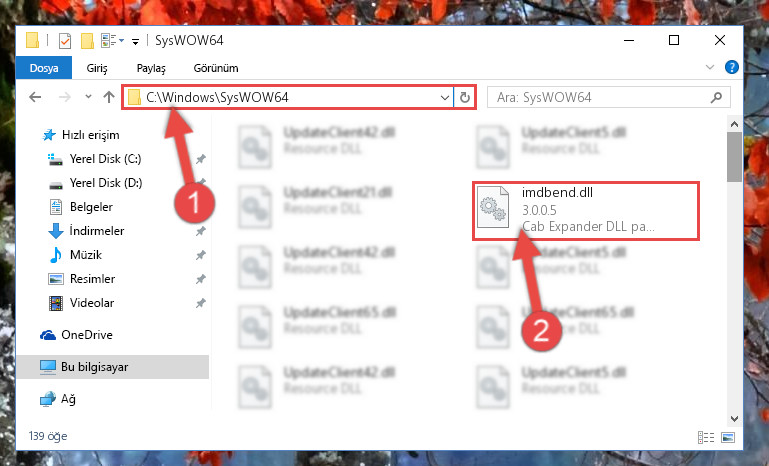Open the help question mark icon
Screen dimensions: 769x466
[x=731, y=67]
